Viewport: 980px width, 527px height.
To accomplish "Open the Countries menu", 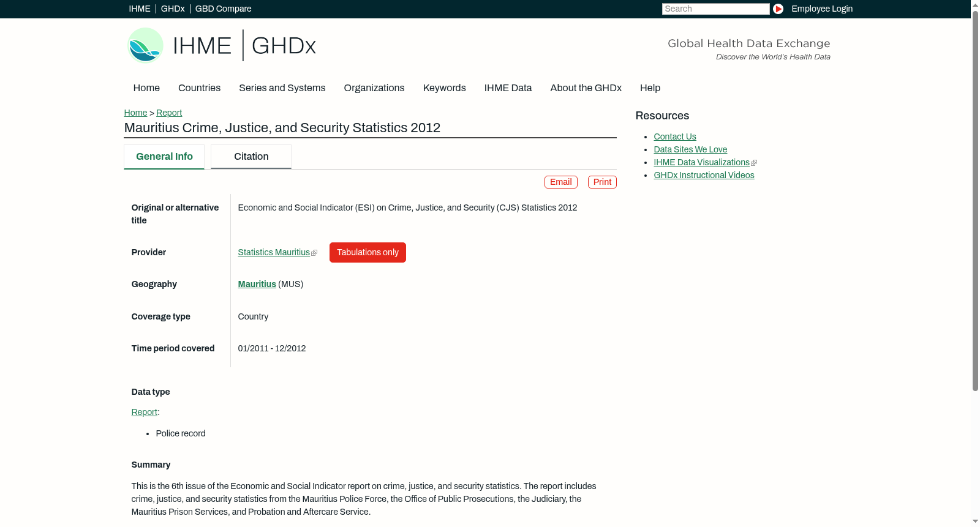I will click(199, 88).
